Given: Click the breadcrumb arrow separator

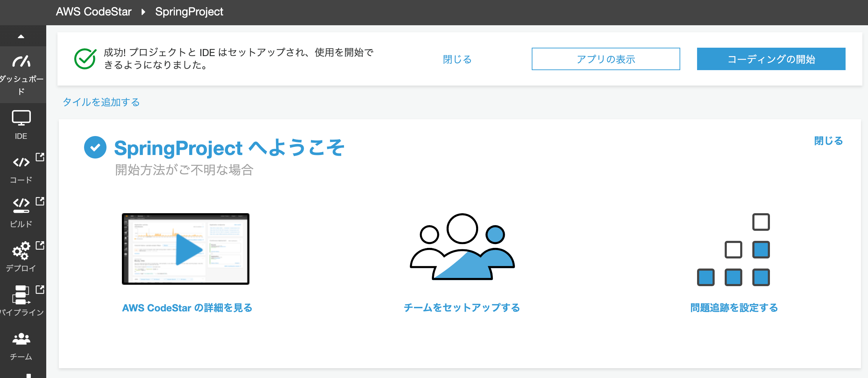Looking at the screenshot, I should pos(143,12).
